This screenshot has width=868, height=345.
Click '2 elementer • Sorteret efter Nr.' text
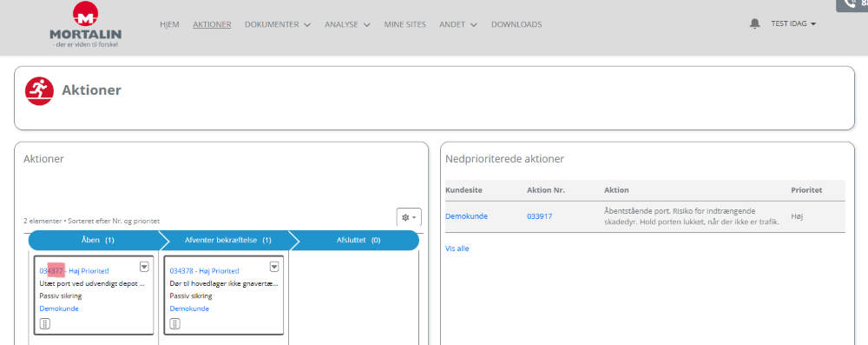point(91,221)
